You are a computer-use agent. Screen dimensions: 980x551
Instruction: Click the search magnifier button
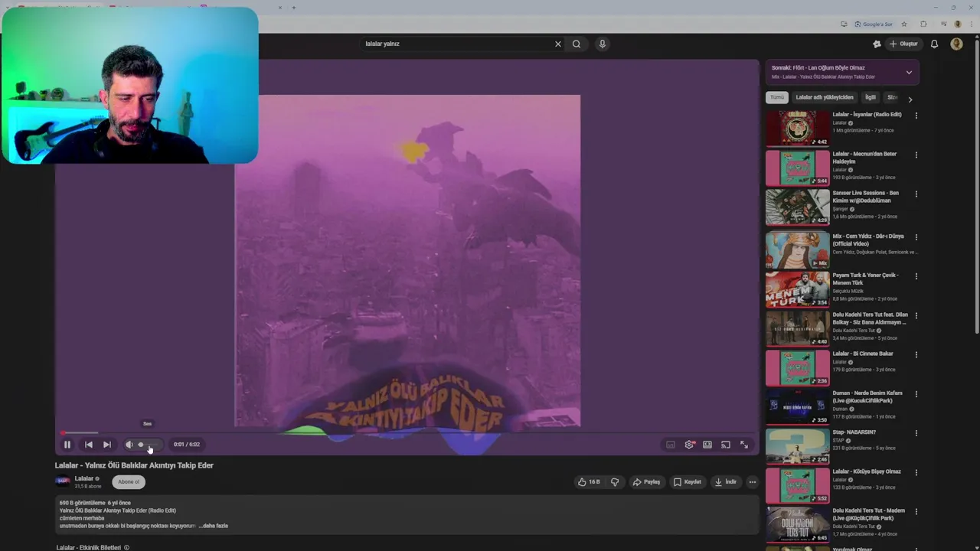point(577,44)
